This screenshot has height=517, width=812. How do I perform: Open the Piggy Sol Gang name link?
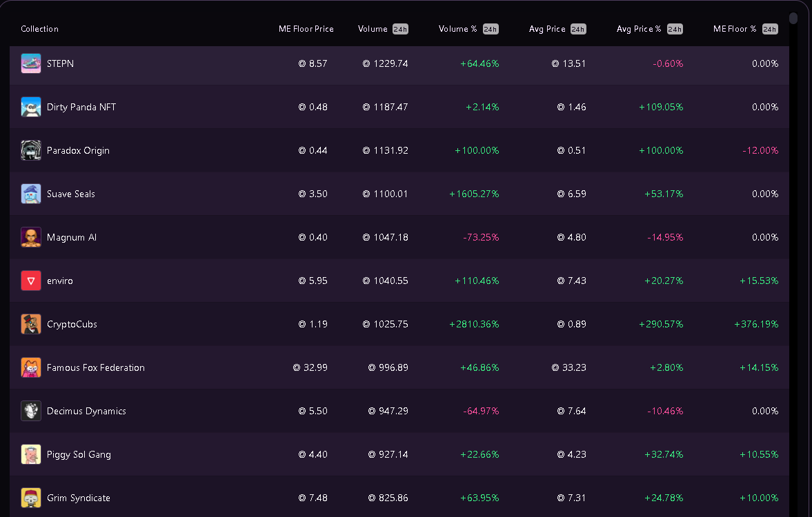tap(79, 455)
